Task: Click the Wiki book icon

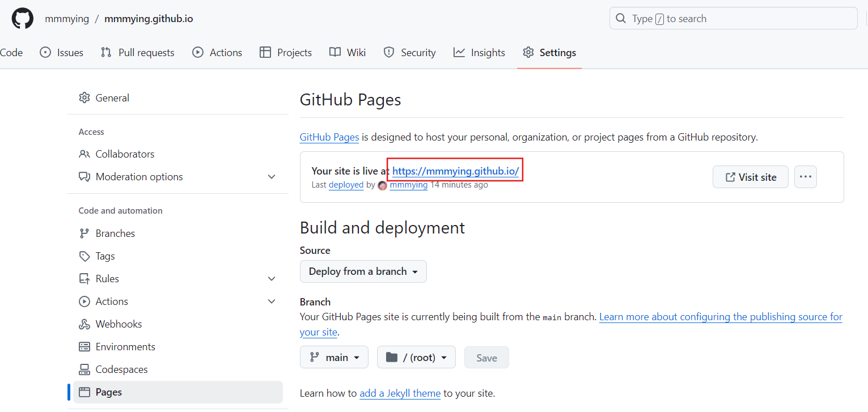Action: pyautogui.click(x=335, y=52)
